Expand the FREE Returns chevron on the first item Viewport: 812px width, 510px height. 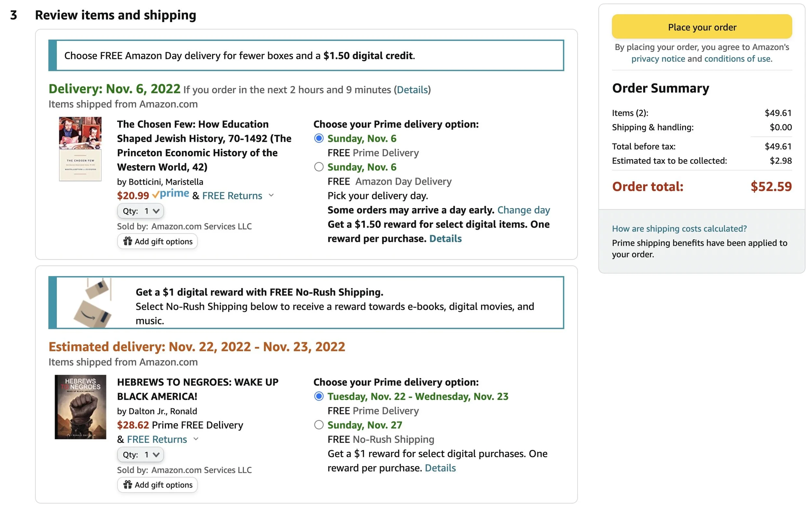(271, 195)
